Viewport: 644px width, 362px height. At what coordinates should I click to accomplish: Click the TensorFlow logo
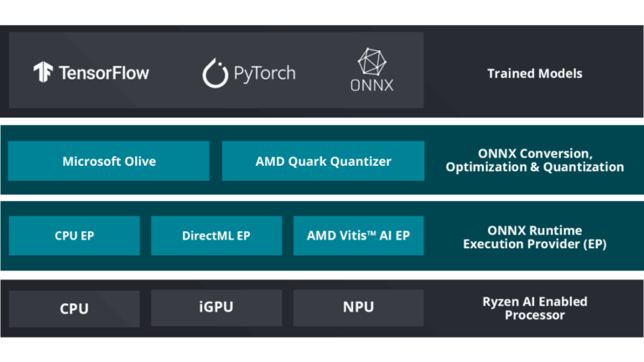pos(43,72)
